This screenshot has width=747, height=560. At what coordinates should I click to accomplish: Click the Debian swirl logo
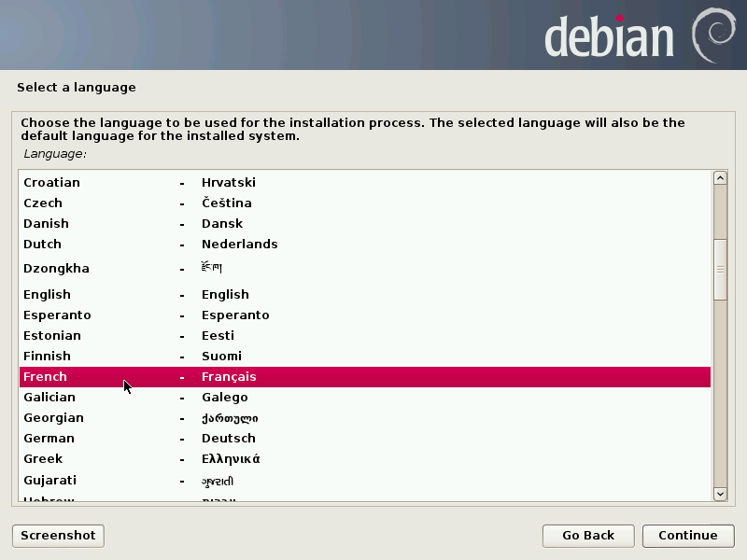(x=712, y=34)
